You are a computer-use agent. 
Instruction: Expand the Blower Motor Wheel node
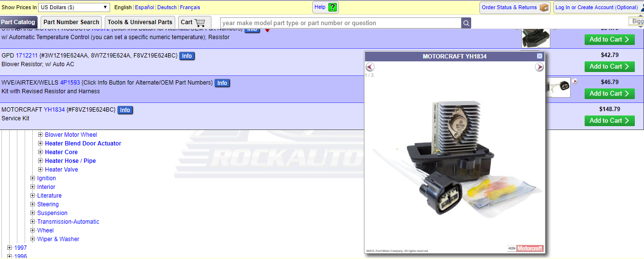click(x=41, y=135)
